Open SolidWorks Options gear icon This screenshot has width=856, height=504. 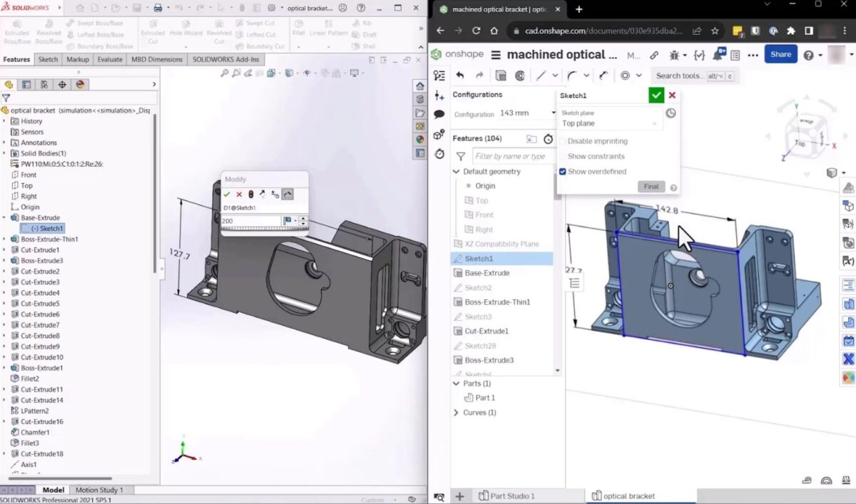coord(271,9)
